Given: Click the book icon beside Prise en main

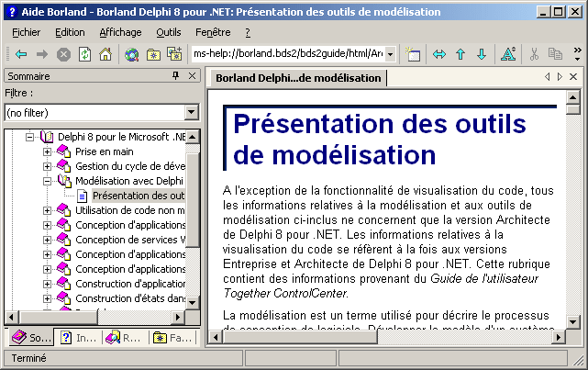Looking at the screenshot, I should [63, 151].
